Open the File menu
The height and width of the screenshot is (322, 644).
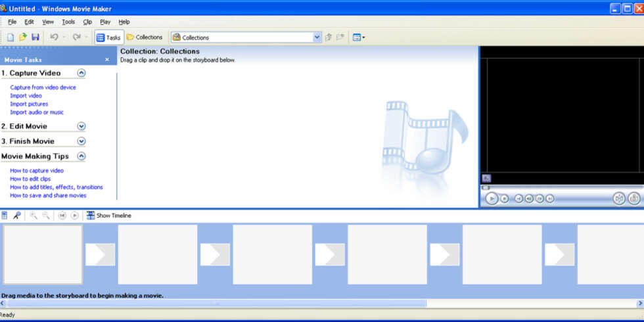pyautogui.click(x=12, y=22)
